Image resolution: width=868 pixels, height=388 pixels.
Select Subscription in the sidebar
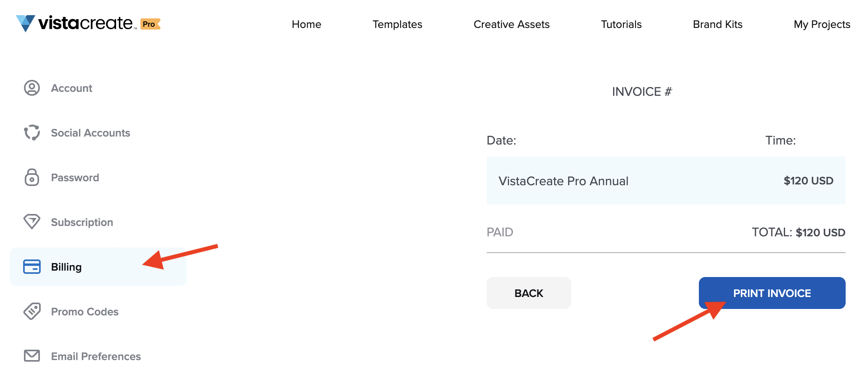(x=82, y=222)
